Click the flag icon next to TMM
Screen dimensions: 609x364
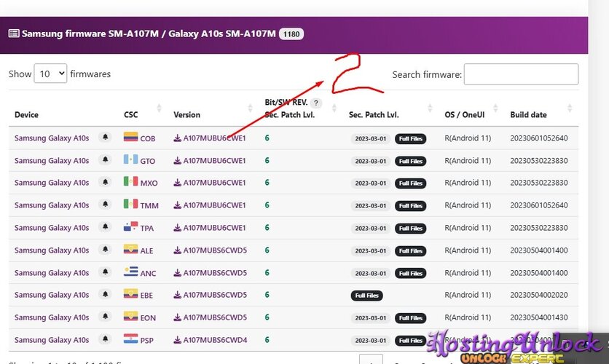[x=131, y=204]
